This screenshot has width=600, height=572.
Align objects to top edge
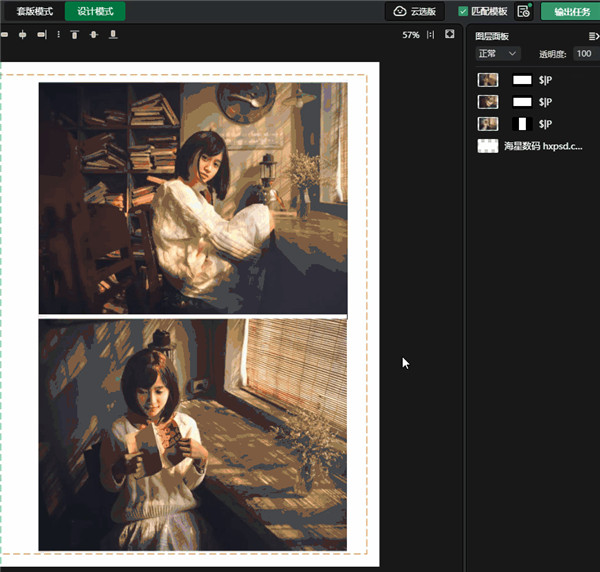(x=75, y=35)
